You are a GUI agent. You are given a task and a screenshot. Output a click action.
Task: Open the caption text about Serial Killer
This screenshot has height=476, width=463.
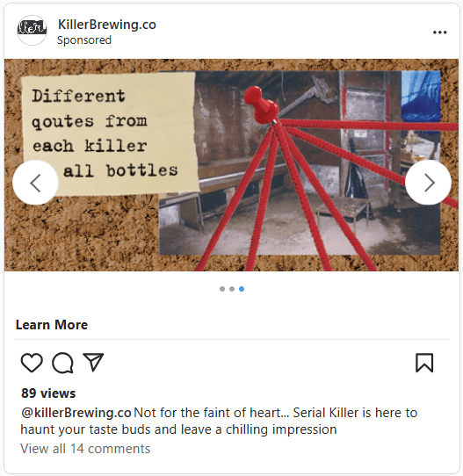coord(219,421)
